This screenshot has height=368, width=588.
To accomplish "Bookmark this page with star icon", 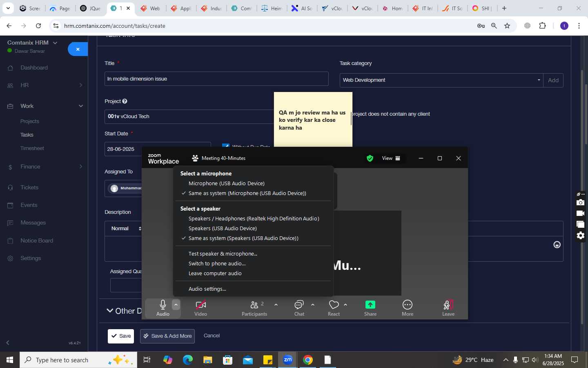I will tap(507, 26).
